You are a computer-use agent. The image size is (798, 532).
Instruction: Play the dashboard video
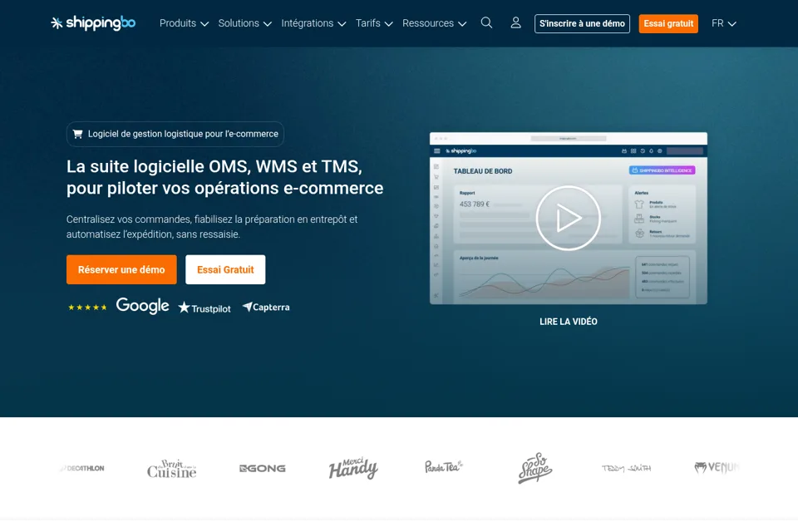(568, 218)
